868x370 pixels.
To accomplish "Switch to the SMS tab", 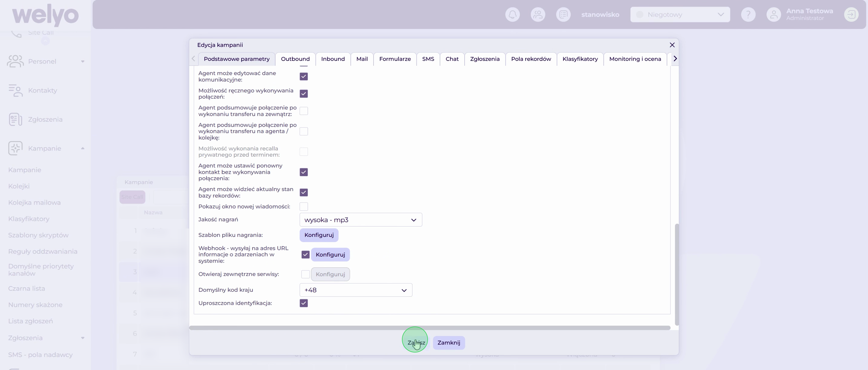I will [x=428, y=59].
